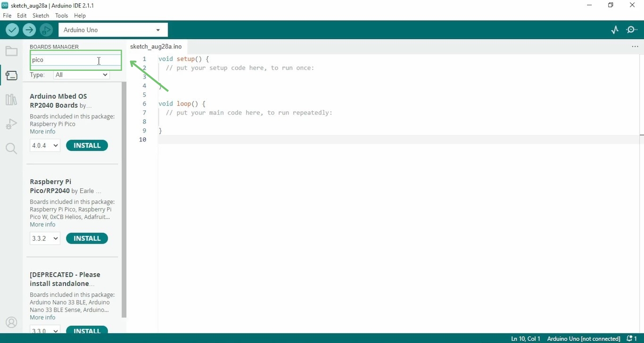The image size is (644, 343).
Task: Click the Upload sketch arrow icon
Action: (x=29, y=30)
